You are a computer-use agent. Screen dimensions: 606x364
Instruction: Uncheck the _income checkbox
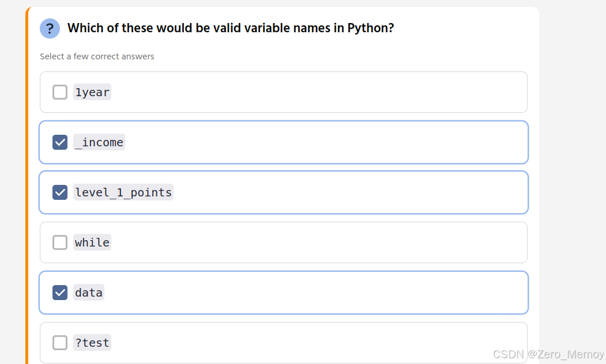point(60,142)
